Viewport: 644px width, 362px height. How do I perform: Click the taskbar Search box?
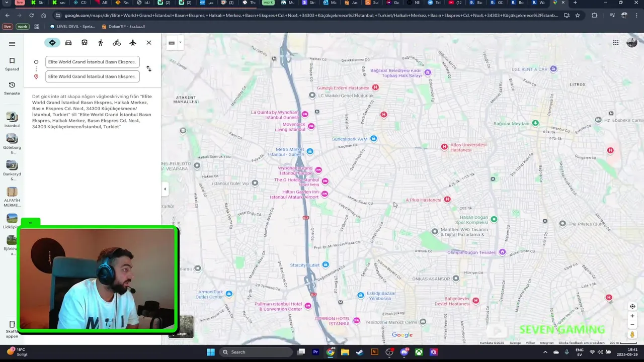tap(256, 352)
